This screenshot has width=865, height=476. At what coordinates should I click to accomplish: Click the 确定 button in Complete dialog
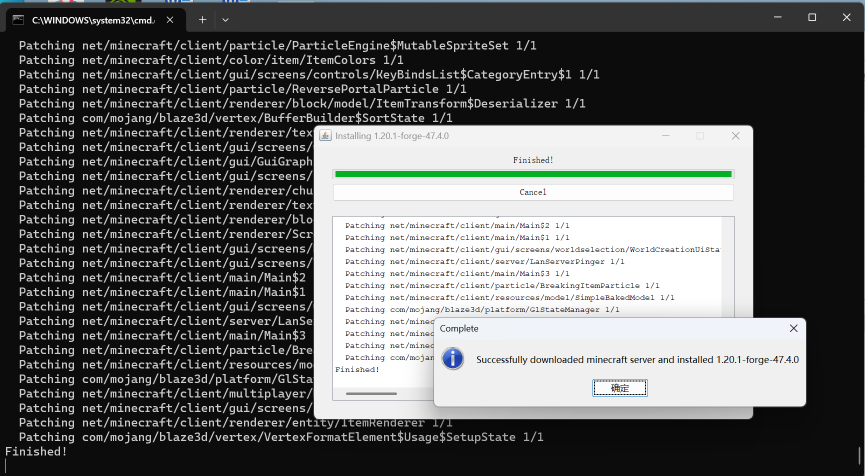click(x=620, y=388)
